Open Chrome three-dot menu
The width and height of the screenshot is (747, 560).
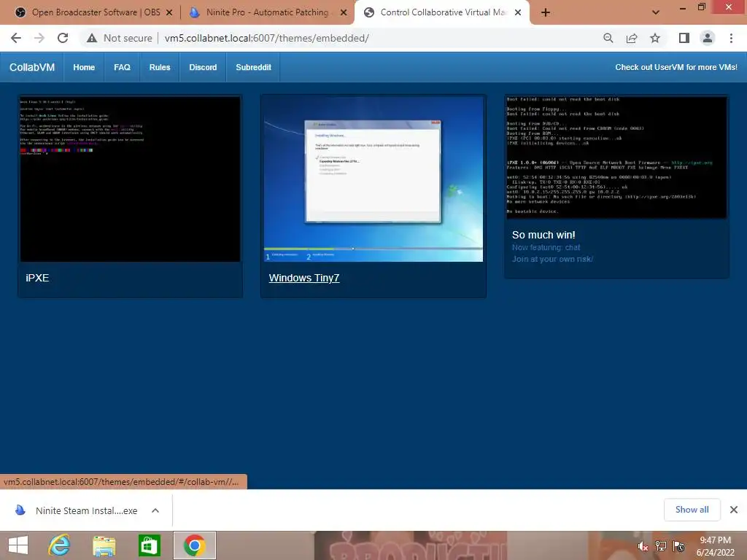coord(731,38)
